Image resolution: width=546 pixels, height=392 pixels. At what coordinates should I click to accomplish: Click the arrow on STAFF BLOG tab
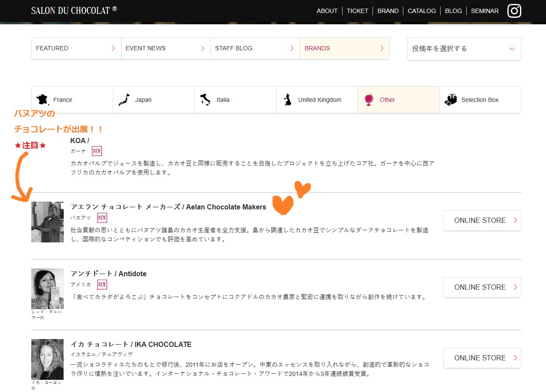click(292, 48)
